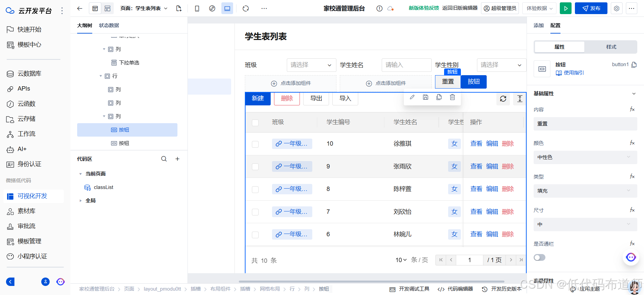Click the info icon beside app title

click(x=379, y=8)
